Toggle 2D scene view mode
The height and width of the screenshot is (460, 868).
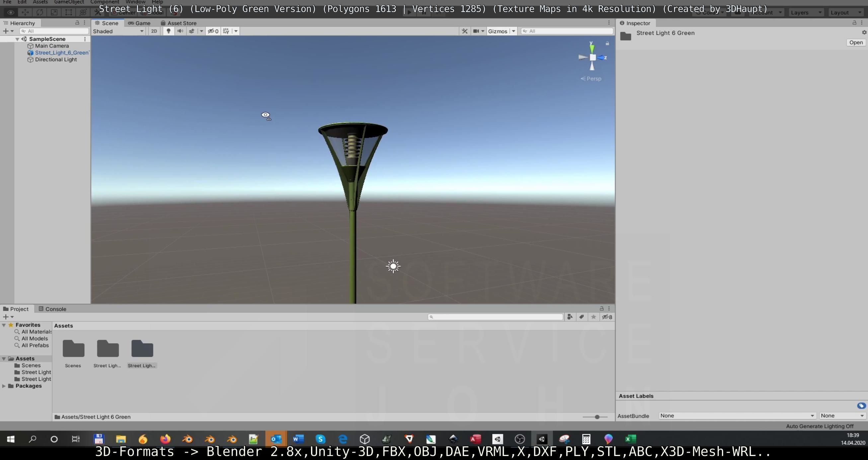coord(154,31)
